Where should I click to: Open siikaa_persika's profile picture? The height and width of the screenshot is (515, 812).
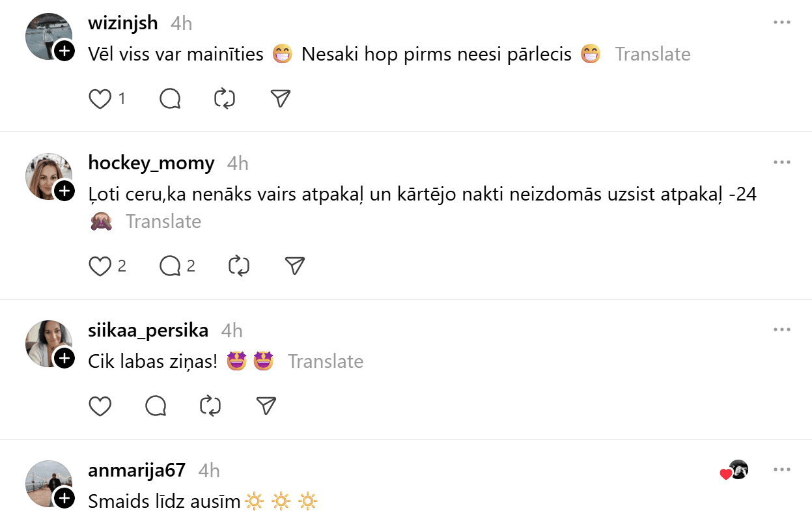[47, 342]
